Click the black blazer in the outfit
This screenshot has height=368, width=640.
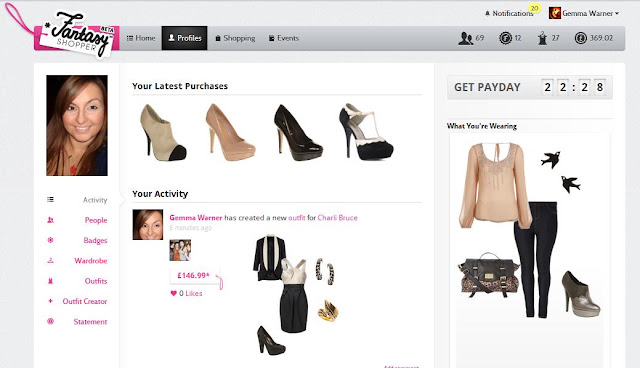click(x=269, y=257)
